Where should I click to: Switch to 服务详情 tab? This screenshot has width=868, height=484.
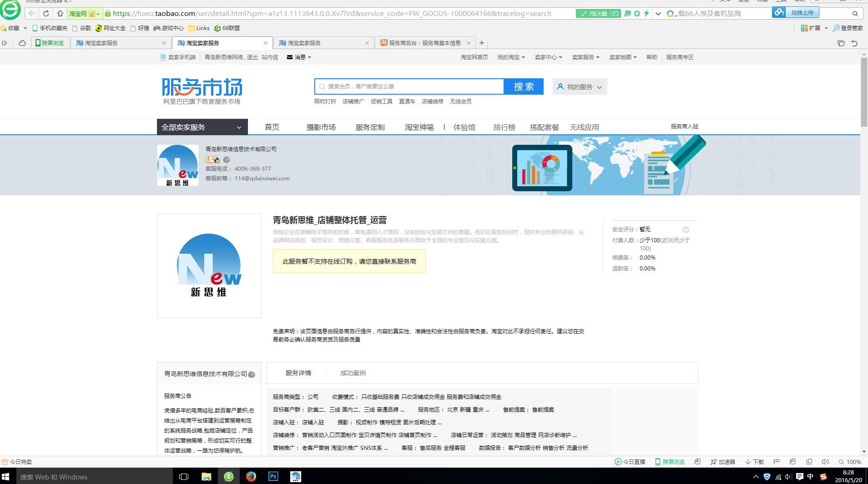point(298,373)
